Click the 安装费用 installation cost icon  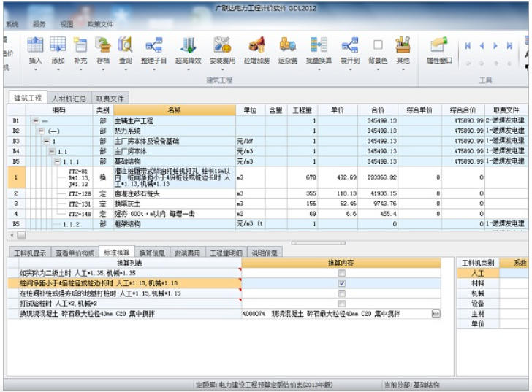point(222,45)
